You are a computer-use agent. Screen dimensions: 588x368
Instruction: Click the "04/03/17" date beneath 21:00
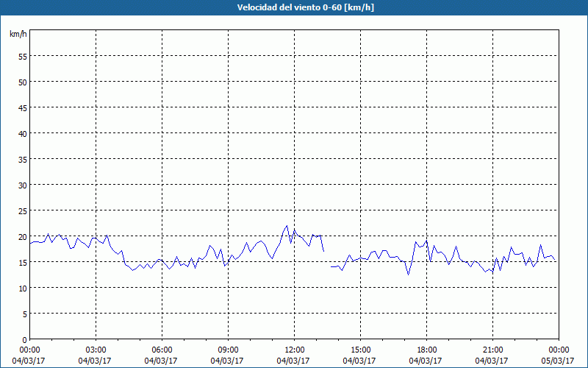(491, 361)
